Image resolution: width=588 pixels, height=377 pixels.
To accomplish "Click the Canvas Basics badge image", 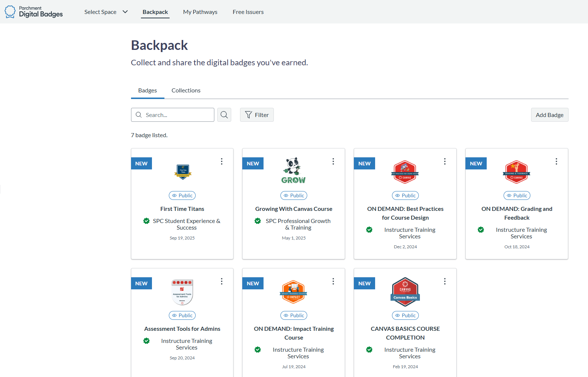I will 405,292.
